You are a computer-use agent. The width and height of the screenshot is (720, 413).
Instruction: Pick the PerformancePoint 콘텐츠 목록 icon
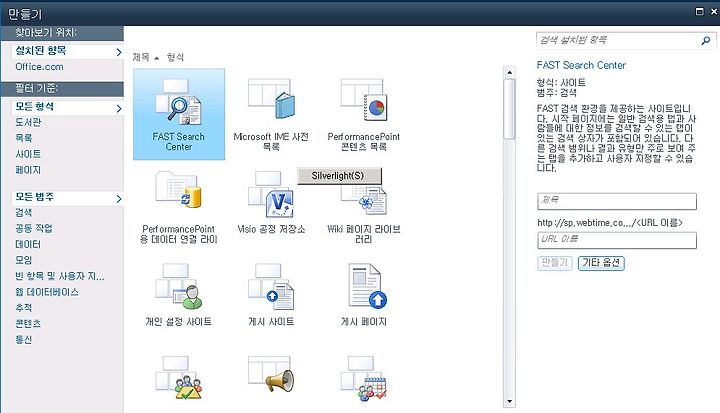tap(364, 100)
